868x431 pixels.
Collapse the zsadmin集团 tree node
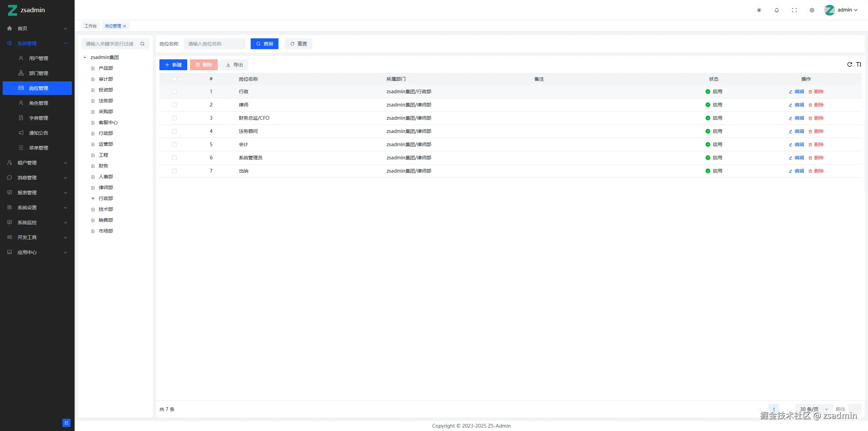click(85, 57)
